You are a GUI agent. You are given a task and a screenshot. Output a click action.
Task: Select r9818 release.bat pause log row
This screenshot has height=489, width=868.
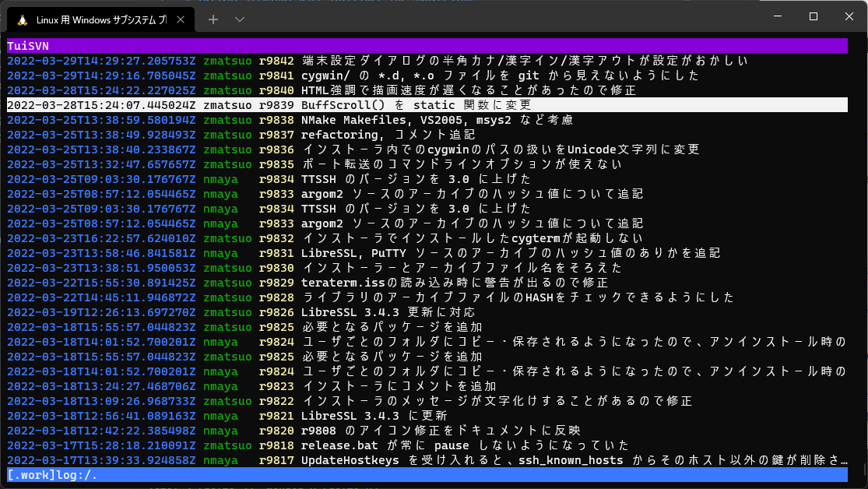click(427, 445)
